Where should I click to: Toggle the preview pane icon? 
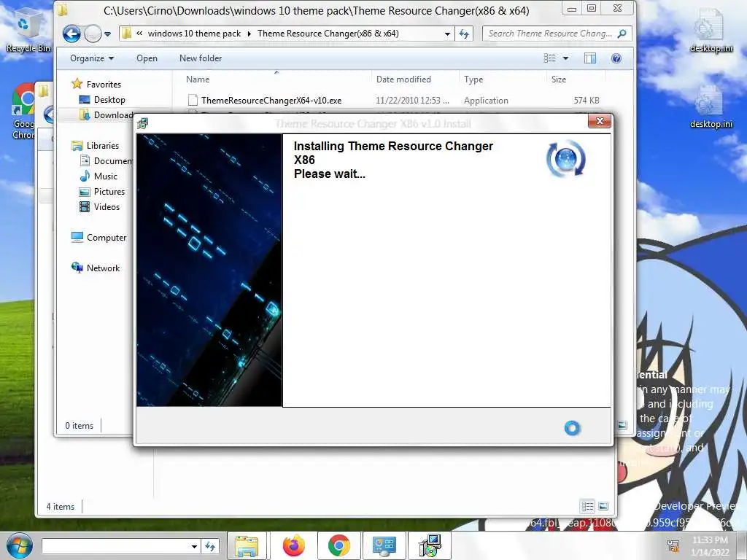[589, 58]
